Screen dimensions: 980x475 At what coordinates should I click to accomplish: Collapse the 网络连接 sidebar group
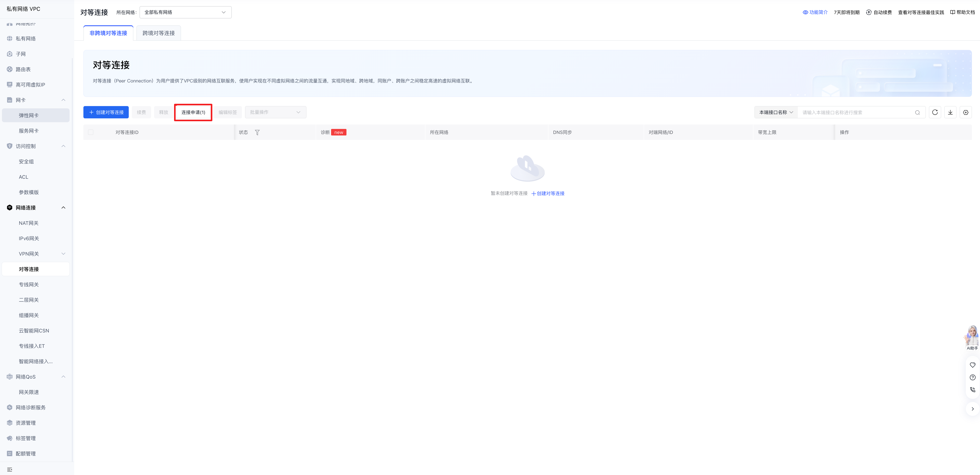point(64,208)
